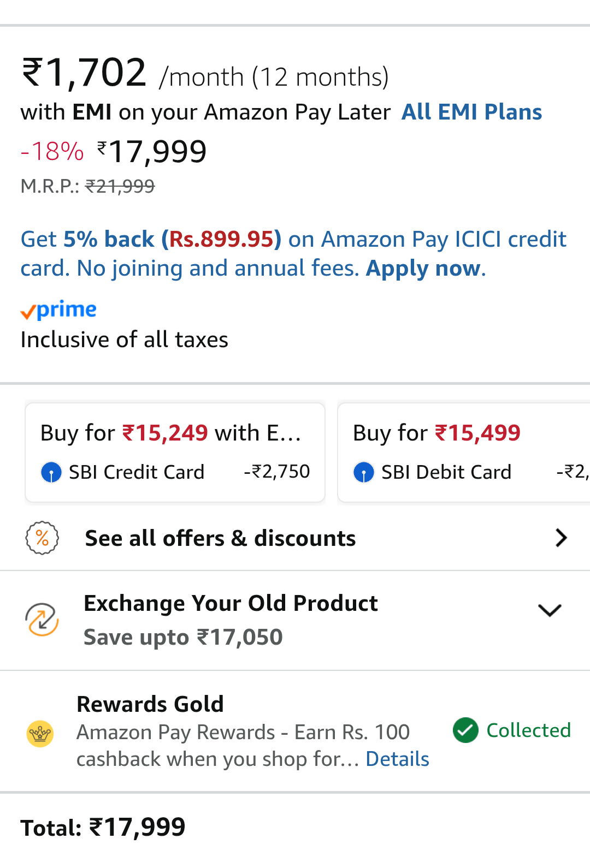The height and width of the screenshot is (868, 590).
Task: Open See all offers chevron arrow
Action: [561, 538]
